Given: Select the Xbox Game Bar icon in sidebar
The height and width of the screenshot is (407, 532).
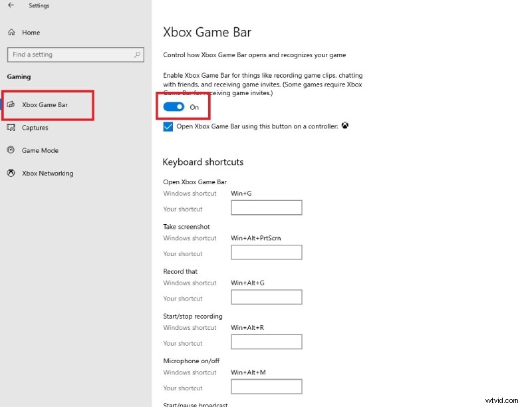Looking at the screenshot, I should 11,104.
